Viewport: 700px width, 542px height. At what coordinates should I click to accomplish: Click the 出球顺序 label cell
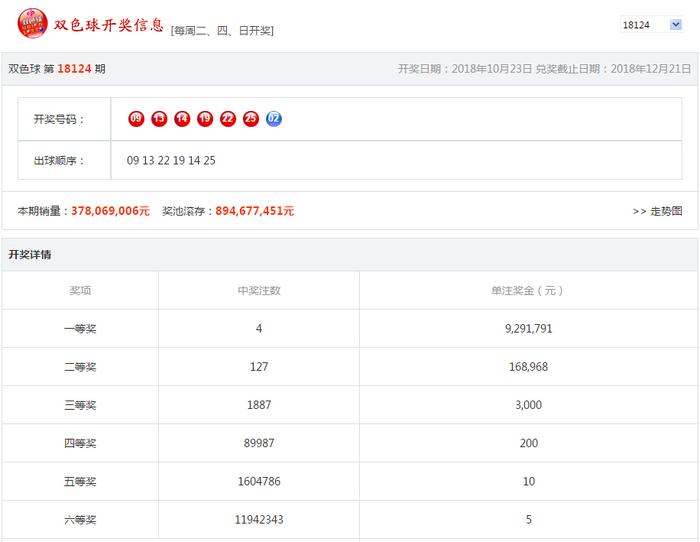64,160
